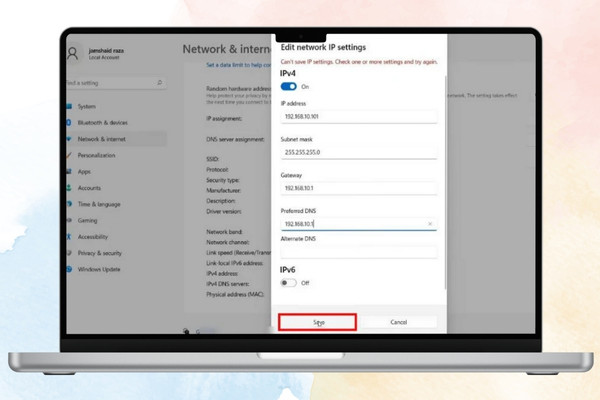600x400 pixels.
Task: Click the user profile avatar icon
Action: pos(73,54)
